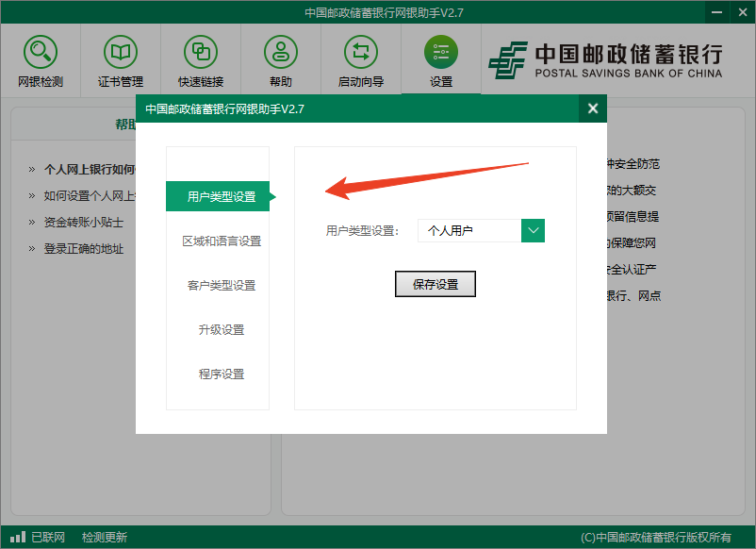Open the 程序设置 tab

[x=222, y=374]
